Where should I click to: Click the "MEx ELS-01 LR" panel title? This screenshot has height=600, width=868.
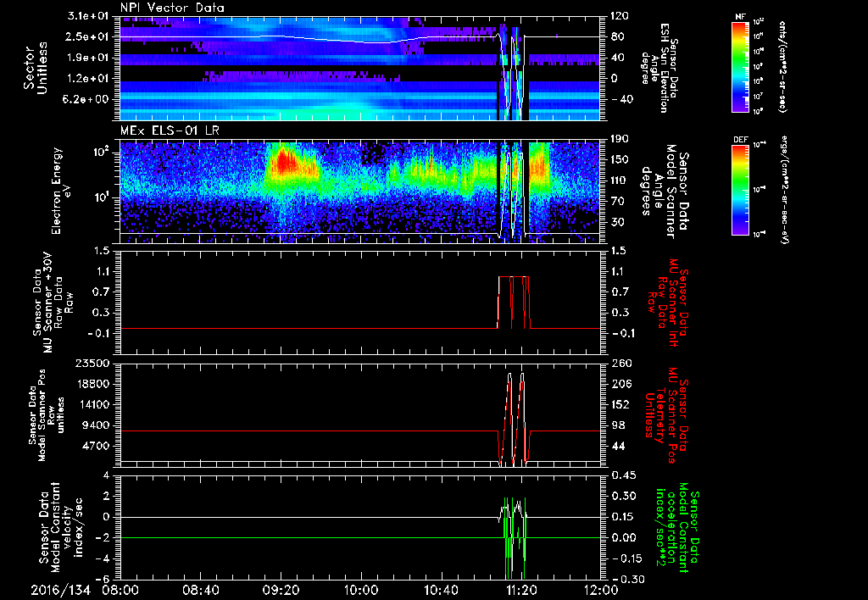(x=169, y=131)
